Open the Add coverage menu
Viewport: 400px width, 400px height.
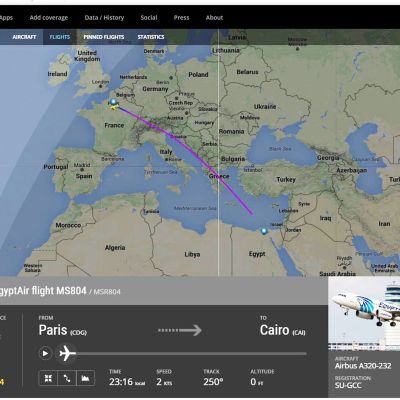click(49, 18)
